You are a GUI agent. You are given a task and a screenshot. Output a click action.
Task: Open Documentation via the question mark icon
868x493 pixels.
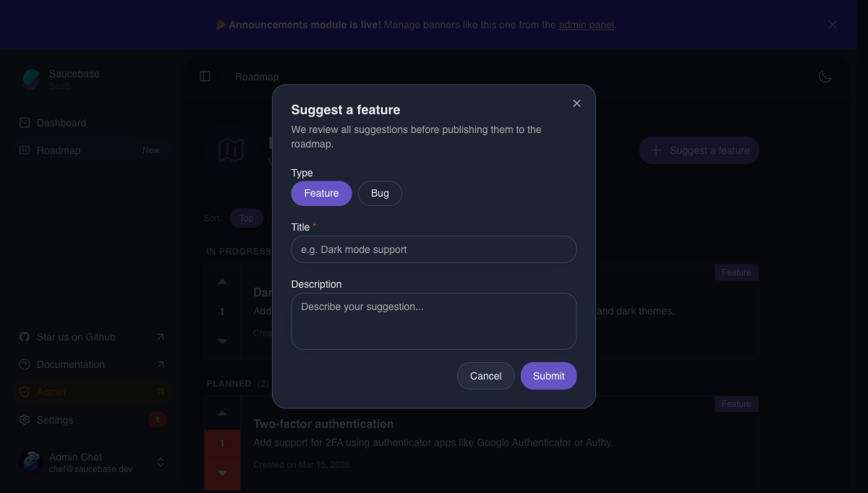[x=24, y=364]
